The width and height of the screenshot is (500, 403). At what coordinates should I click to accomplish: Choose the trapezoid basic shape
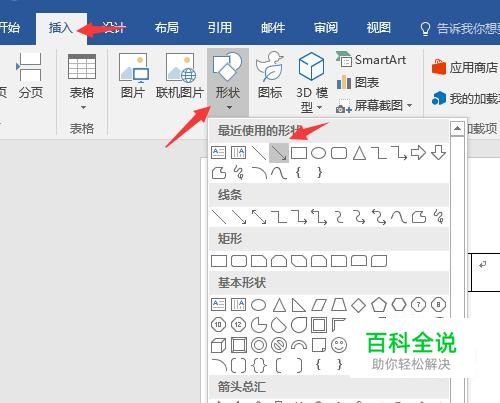click(x=339, y=305)
